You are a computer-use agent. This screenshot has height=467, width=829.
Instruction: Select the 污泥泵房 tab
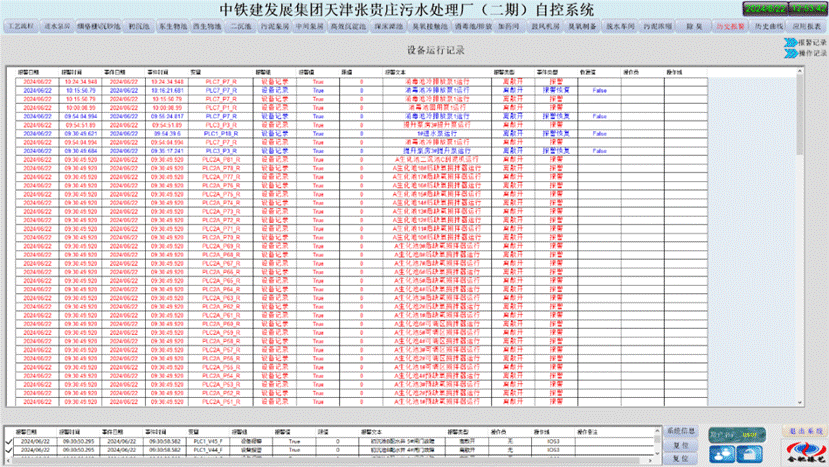pyautogui.click(x=275, y=26)
